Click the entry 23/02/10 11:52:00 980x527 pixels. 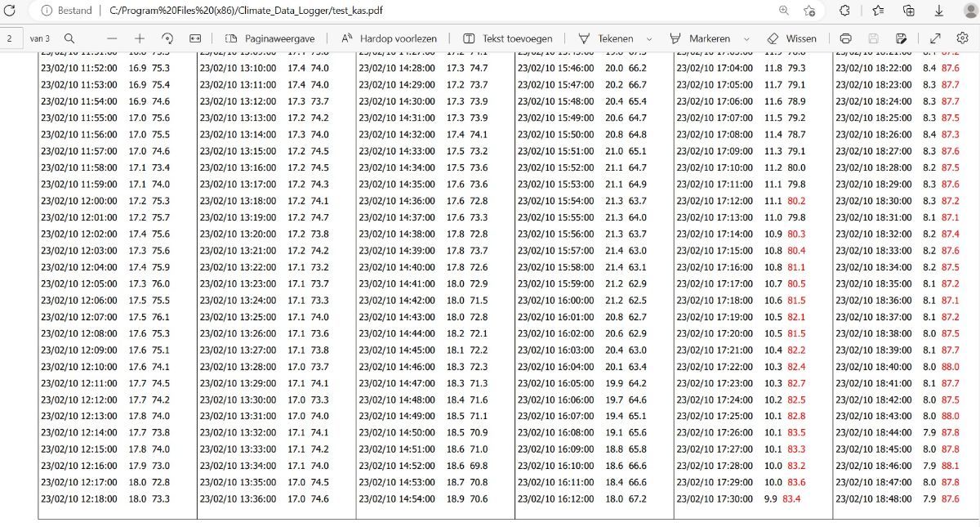pos(79,69)
